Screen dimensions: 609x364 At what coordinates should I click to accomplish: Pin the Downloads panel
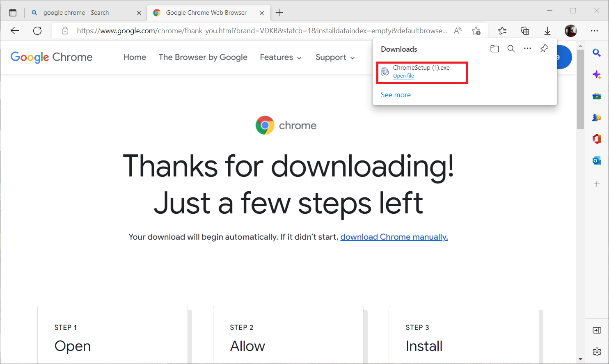coord(544,49)
